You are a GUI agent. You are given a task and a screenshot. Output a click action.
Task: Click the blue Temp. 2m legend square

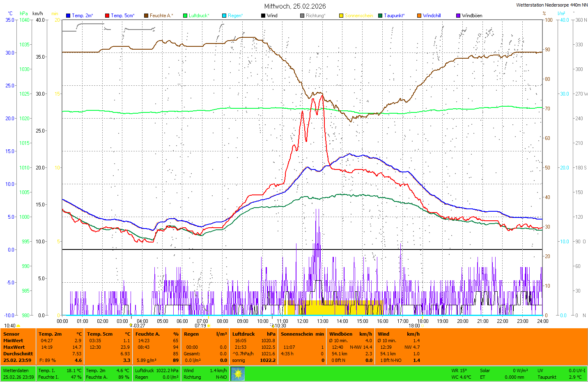(x=68, y=16)
